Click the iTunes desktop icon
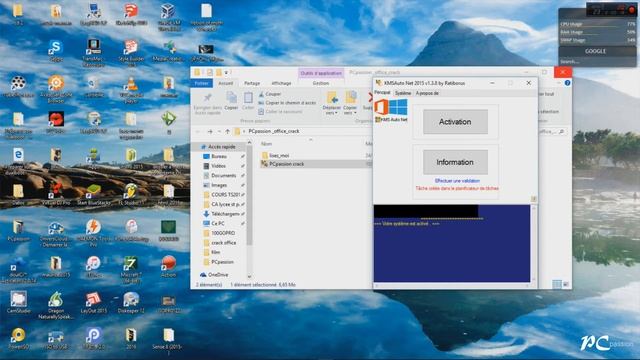Viewport: 640px width, 360px height. [93, 267]
